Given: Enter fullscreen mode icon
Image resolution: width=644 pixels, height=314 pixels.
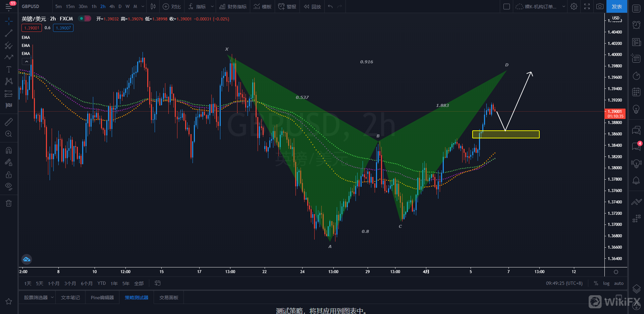Looking at the screenshot, I should click(587, 6).
